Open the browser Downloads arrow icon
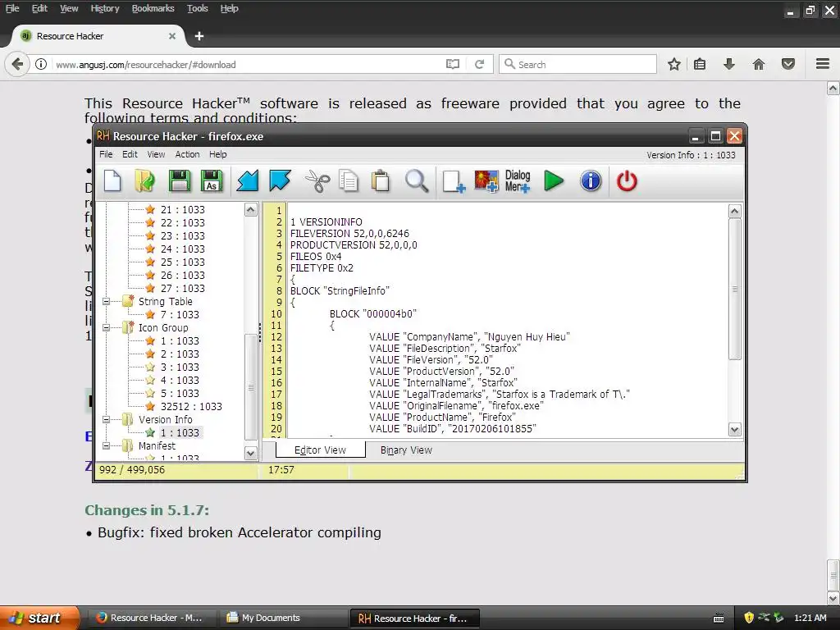This screenshot has width=840, height=630. pyautogui.click(x=728, y=64)
